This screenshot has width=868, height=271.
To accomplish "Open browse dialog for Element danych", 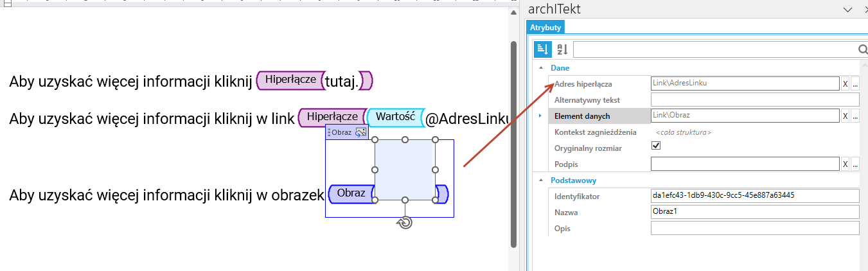I will pos(855,116).
